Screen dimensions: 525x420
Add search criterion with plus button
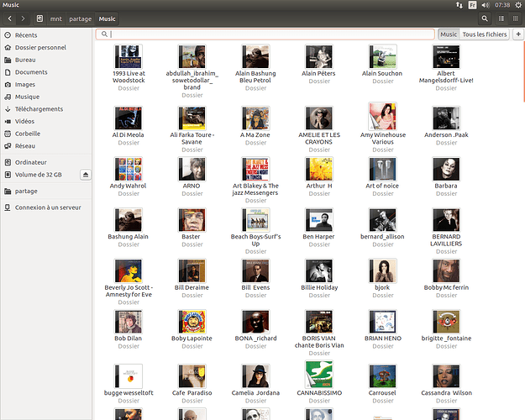point(518,34)
